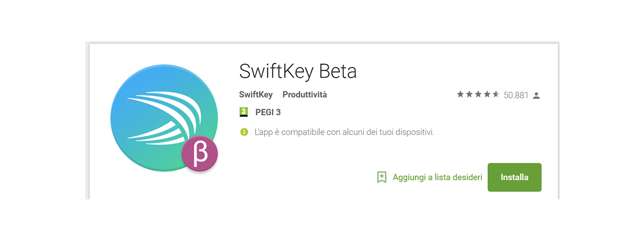
Task: Click Aggiungi a lista desideri
Action: [x=437, y=177]
